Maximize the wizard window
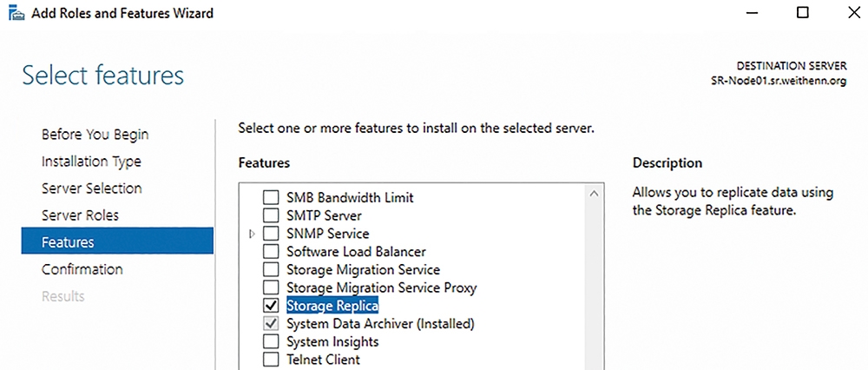This screenshot has width=868, height=370. [803, 12]
